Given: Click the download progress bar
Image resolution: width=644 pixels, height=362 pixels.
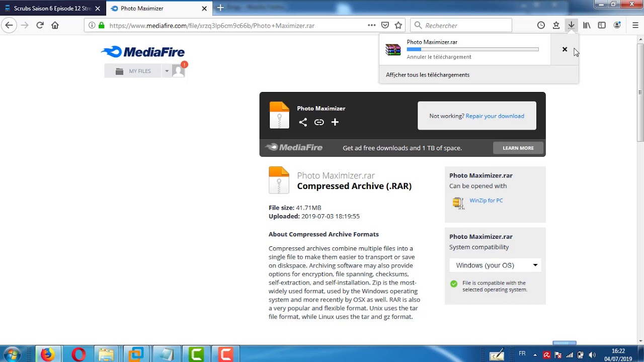Looking at the screenshot, I should click(472, 49).
